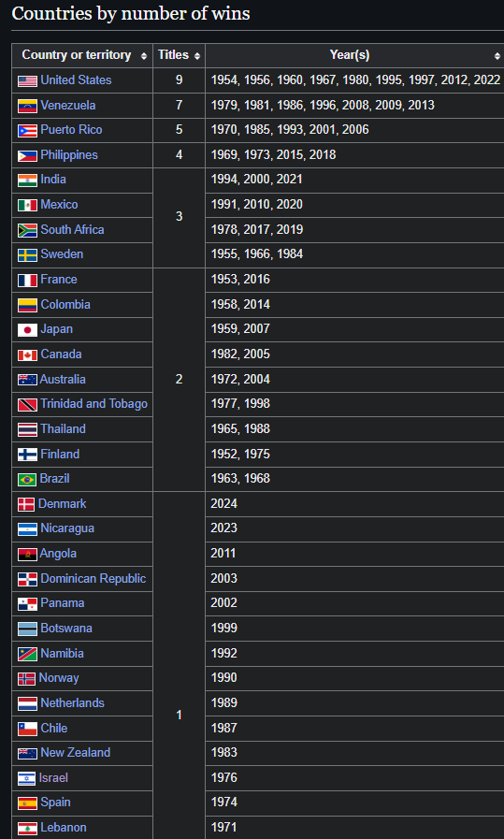Click the South Africa flag icon
504x839 pixels.
pyautogui.click(x=27, y=230)
